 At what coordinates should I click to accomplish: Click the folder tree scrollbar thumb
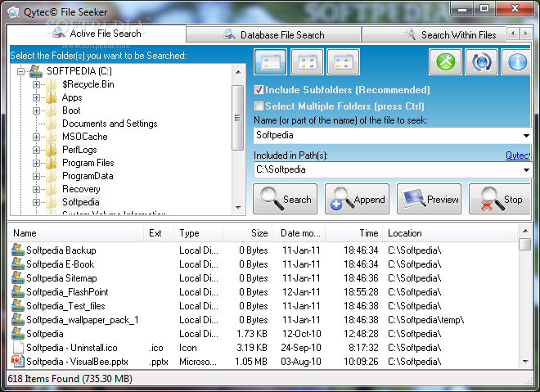(237, 118)
